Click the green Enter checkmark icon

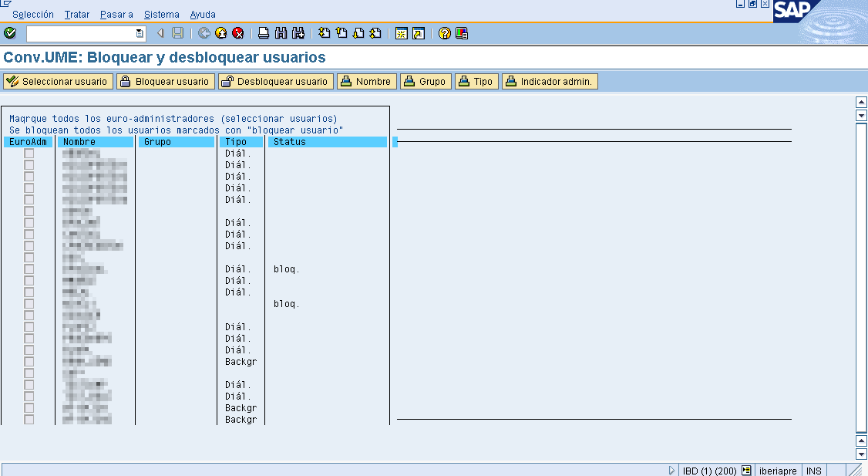pos(10,33)
